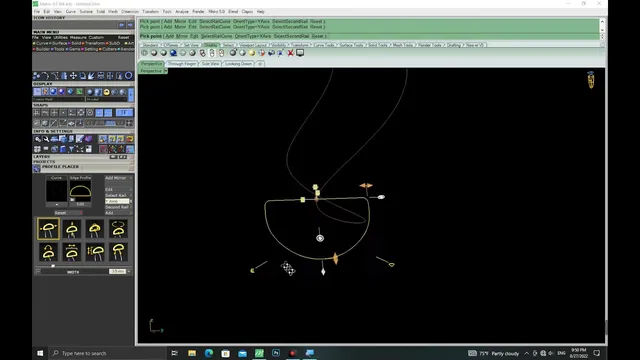Select the yellow sphere display icon
The height and width of the screenshot is (360, 640).
[252, 53]
